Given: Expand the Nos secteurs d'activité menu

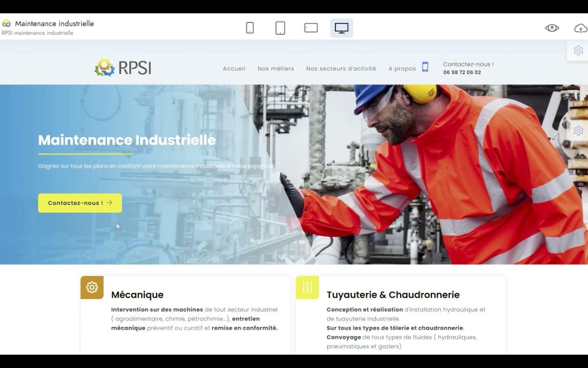Looking at the screenshot, I should tap(341, 68).
